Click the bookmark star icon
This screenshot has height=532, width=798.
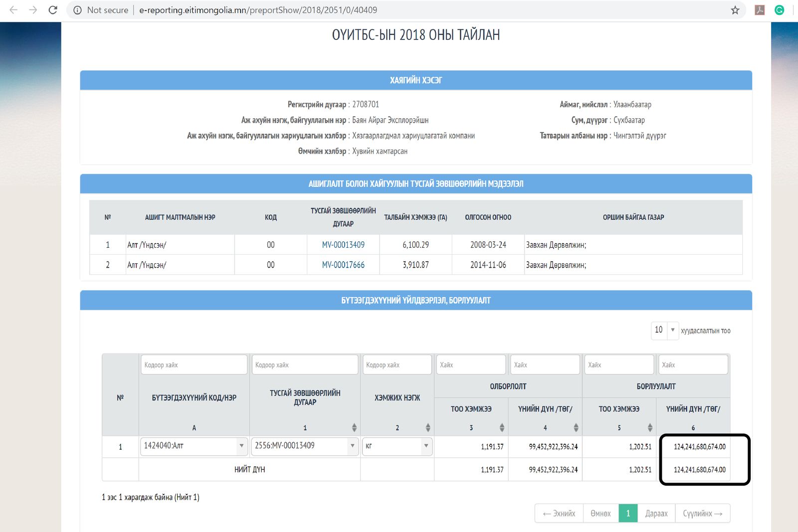(735, 10)
